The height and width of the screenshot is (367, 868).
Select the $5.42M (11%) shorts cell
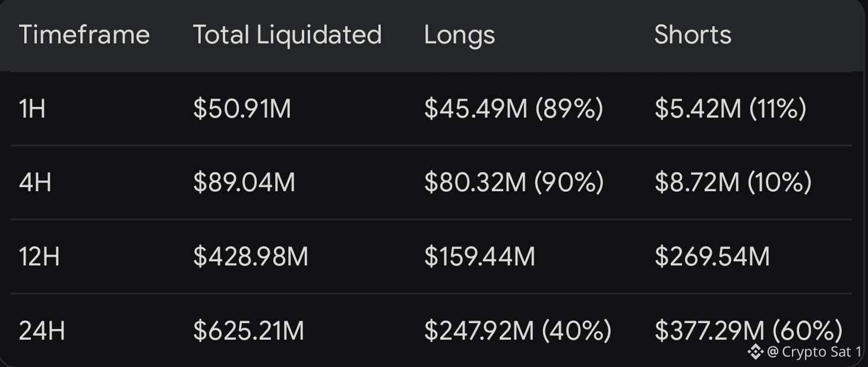click(x=731, y=109)
